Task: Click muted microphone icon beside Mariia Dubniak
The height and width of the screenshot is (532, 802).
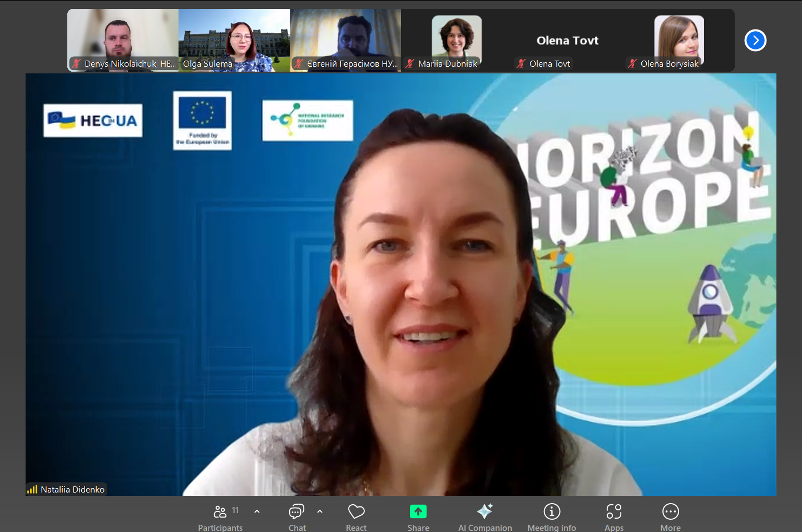Action: coord(410,63)
